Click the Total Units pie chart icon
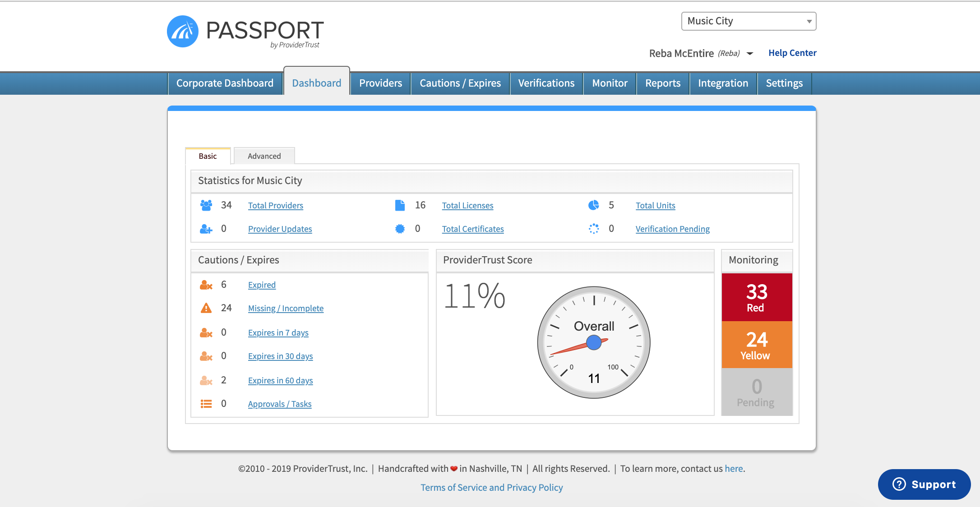This screenshot has height=507, width=980. (594, 205)
